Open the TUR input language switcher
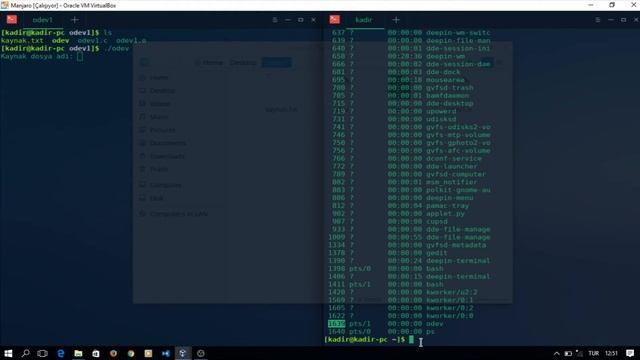This screenshot has height=360, width=640. [593, 353]
